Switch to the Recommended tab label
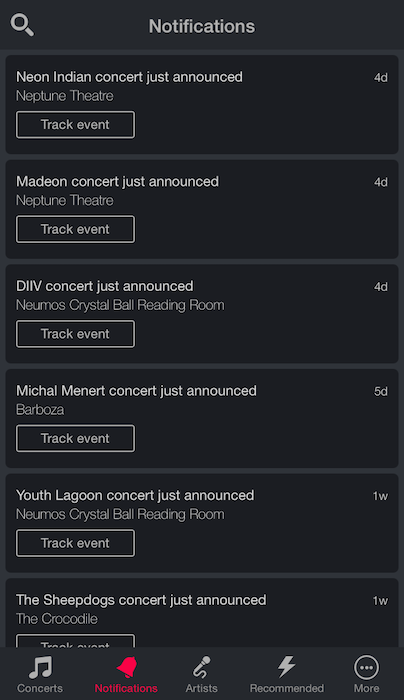 tap(287, 688)
